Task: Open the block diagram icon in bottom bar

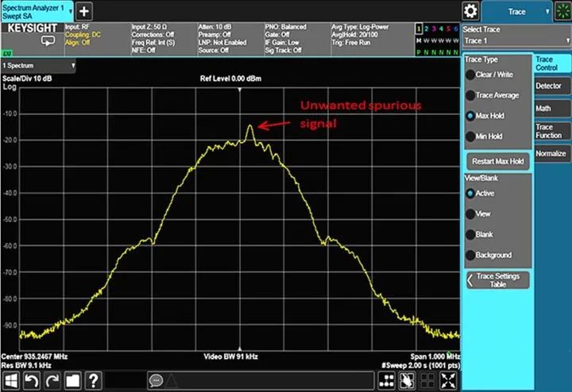Action: pos(387,381)
